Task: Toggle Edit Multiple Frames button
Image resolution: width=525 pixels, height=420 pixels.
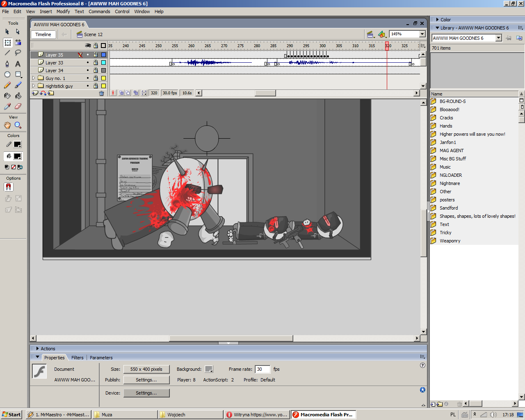Action: (x=136, y=93)
